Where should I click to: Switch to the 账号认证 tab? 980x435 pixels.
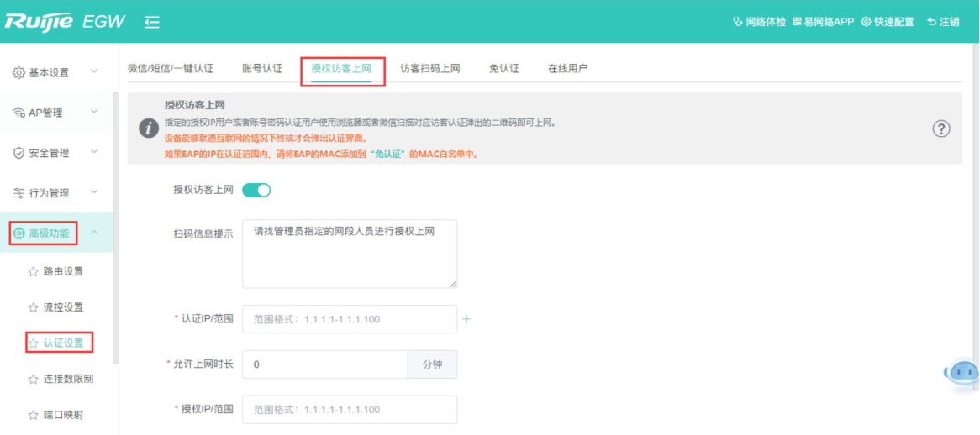pos(262,69)
